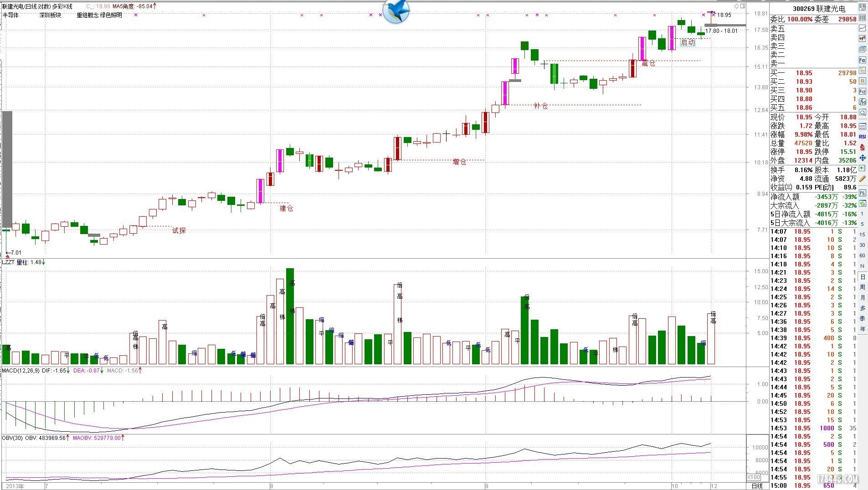
Task: Switch to 1-minute period
Action: (x=862, y=214)
